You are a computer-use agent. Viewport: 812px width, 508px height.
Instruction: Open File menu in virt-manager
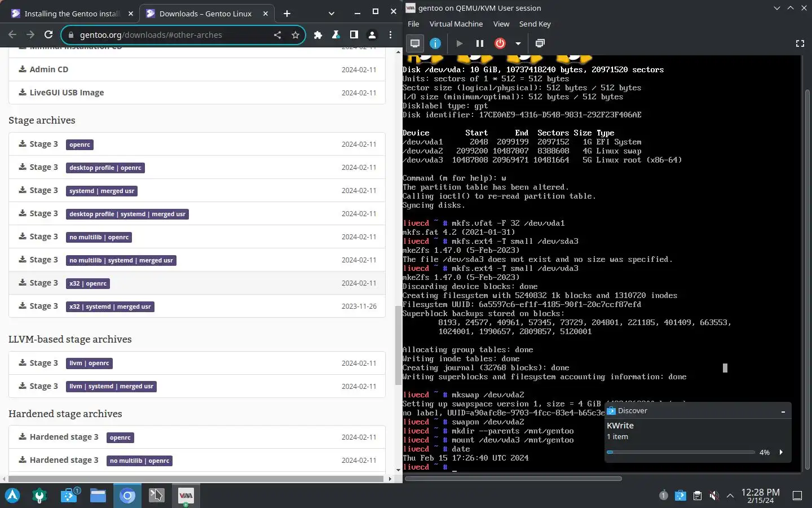[x=413, y=24]
